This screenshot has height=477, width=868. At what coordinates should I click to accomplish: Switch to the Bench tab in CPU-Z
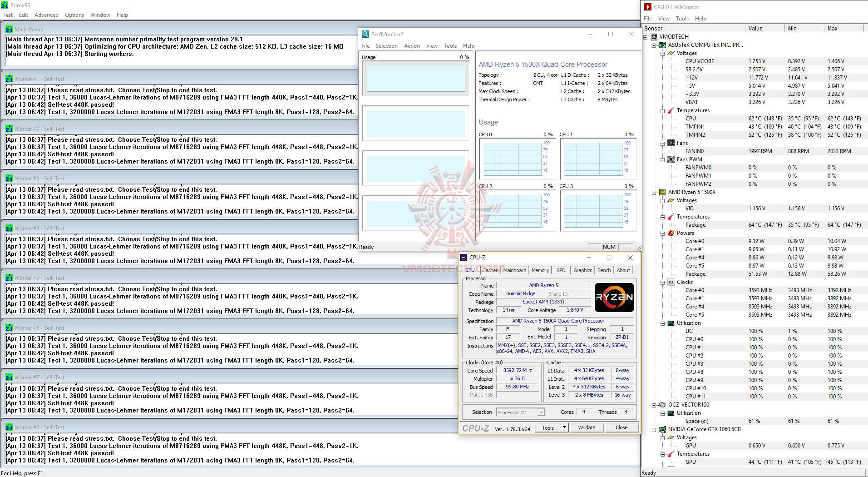pos(604,270)
